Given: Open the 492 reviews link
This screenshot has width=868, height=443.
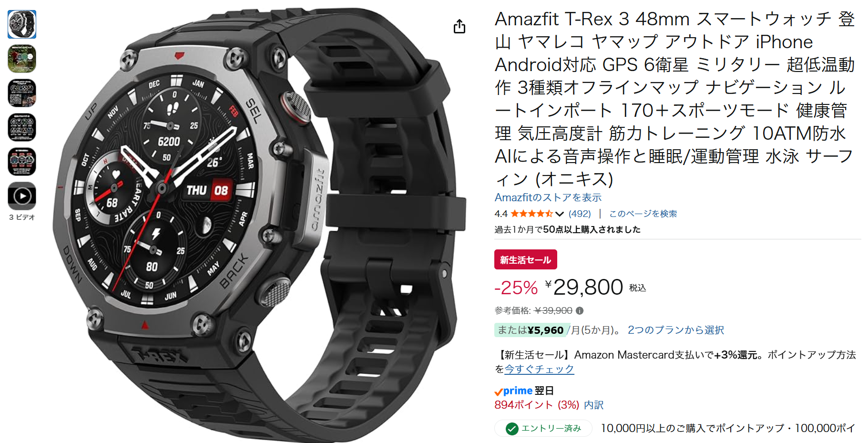Looking at the screenshot, I should coord(580,214).
